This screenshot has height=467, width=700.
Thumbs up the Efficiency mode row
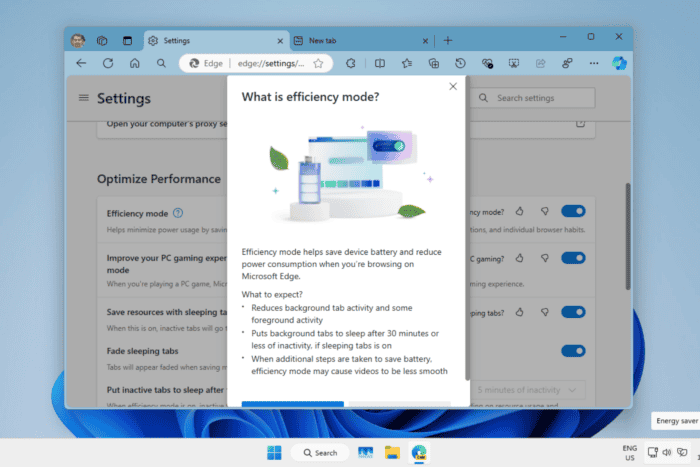[x=519, y=211]
